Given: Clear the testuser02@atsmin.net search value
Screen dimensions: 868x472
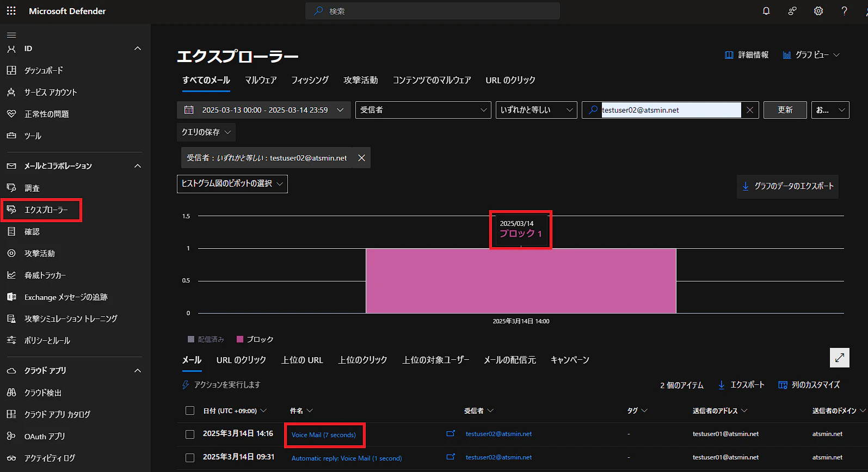Looking at the screenshot, I should click(750, 110).
